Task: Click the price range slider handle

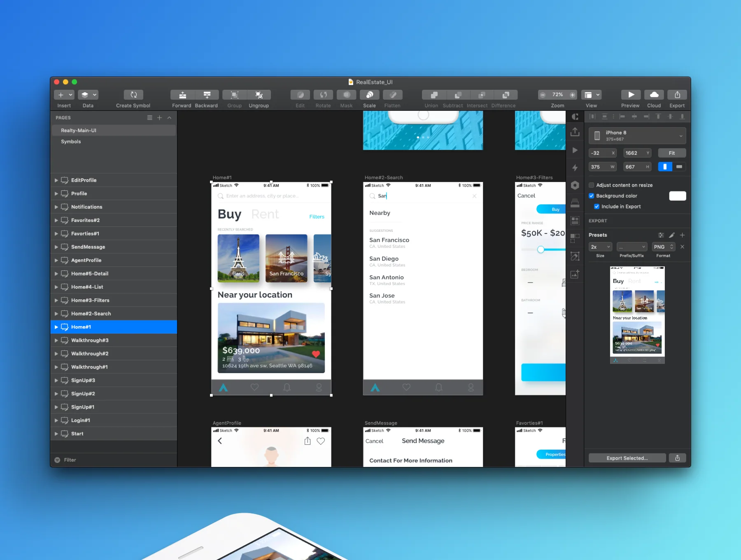Action: tap(541, 250)
